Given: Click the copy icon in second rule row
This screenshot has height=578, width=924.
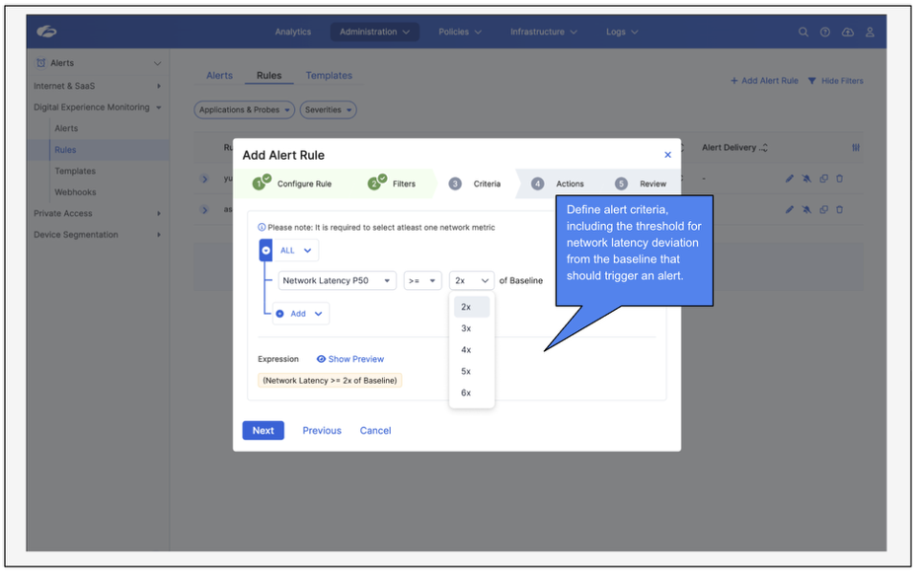Looking at the screenshot, I should (x=823, y=209).
